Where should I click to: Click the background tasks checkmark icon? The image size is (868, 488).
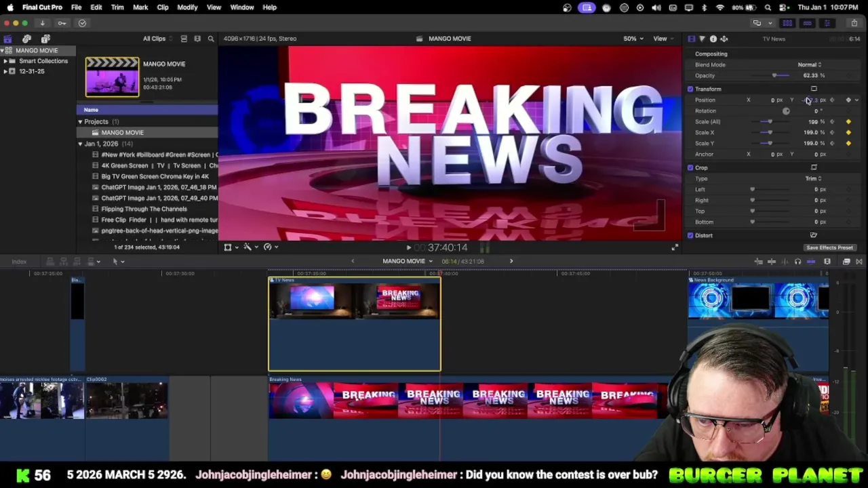click(x=82, y=23)
